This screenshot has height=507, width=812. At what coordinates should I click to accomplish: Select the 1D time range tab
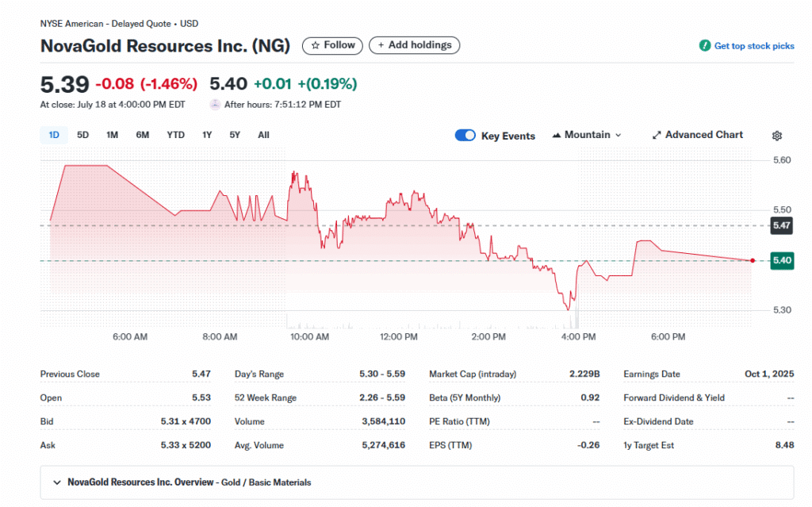[54, 135]
